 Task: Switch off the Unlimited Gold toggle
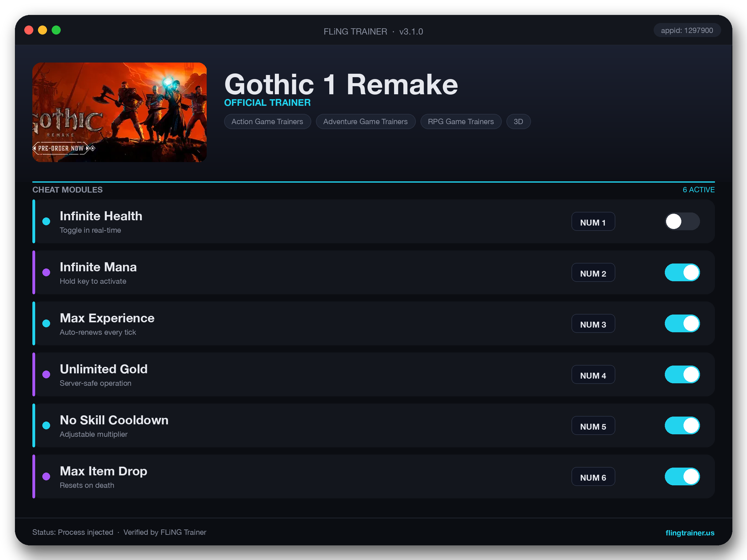[x=682, y=374]
